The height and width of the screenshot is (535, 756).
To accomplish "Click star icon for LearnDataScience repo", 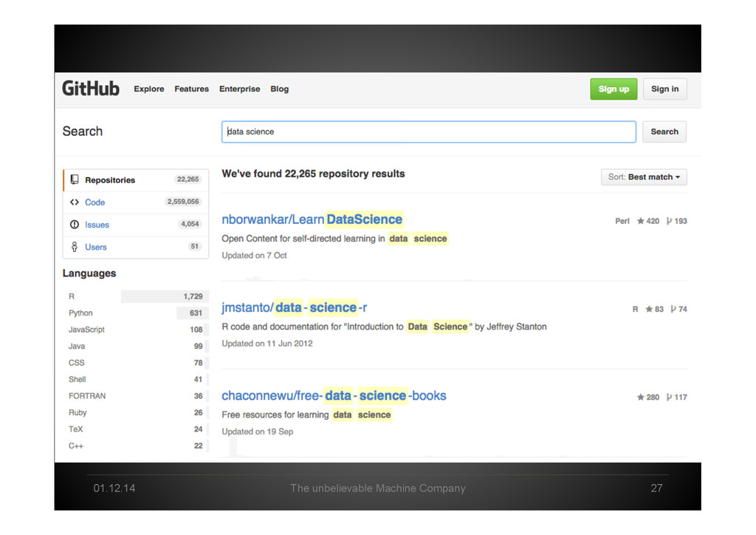I will pos(640,221).
